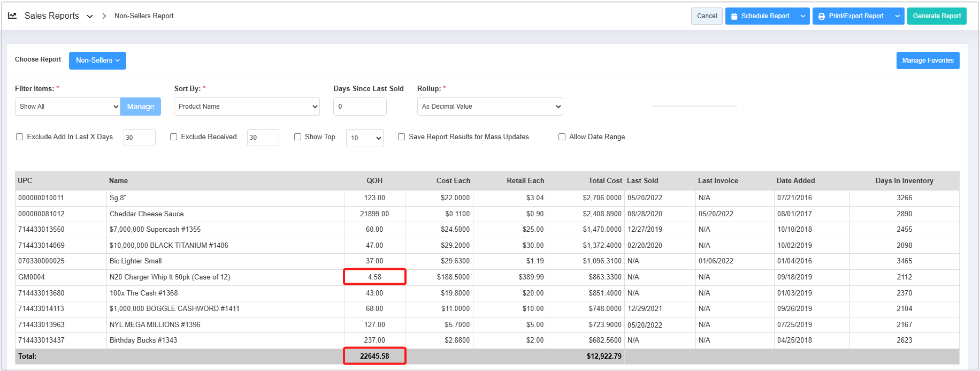
Task: Toggle the Show Top checkbox
Action: pos(297,137)
